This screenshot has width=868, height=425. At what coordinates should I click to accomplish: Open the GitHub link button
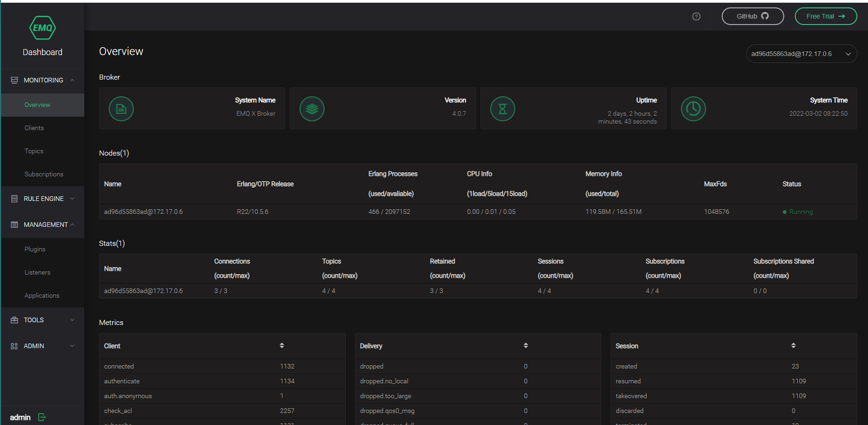[x=753, y=16]
